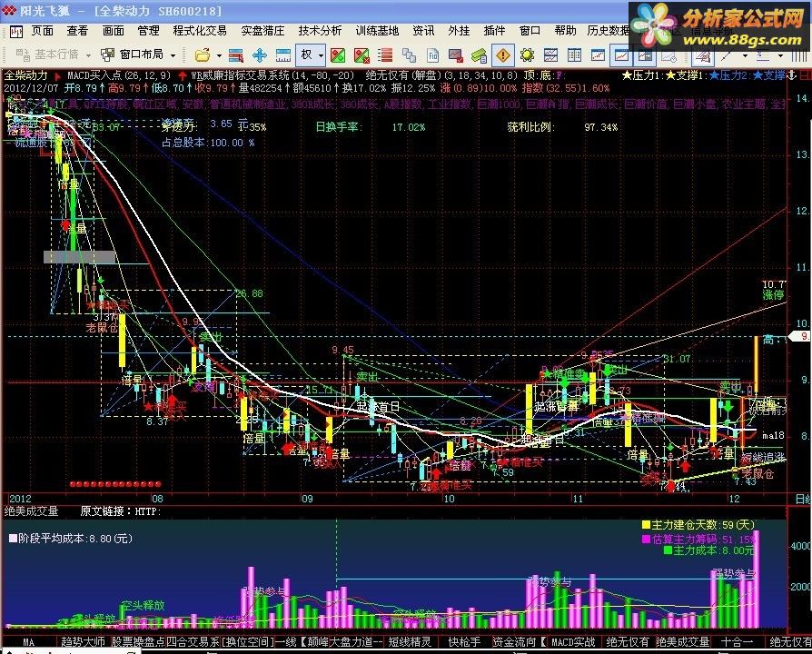812x654 pixels.
Task: Select the 快枪手 indicator tab
Action: pyautogui.click(x=464, y=642)
